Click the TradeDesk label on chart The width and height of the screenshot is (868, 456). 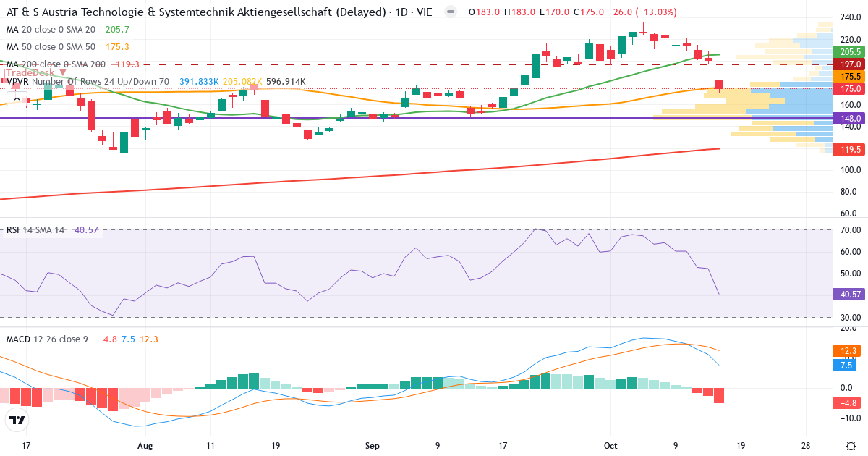coord(30,73)
